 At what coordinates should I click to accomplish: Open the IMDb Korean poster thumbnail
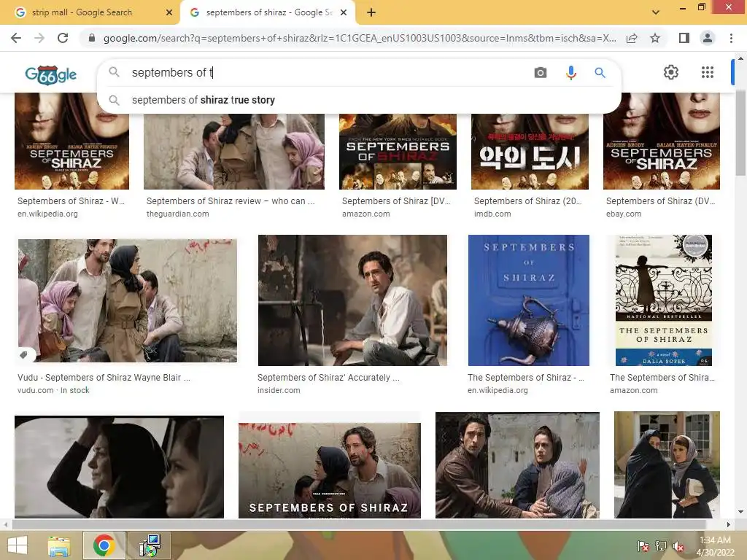[530, 152]
